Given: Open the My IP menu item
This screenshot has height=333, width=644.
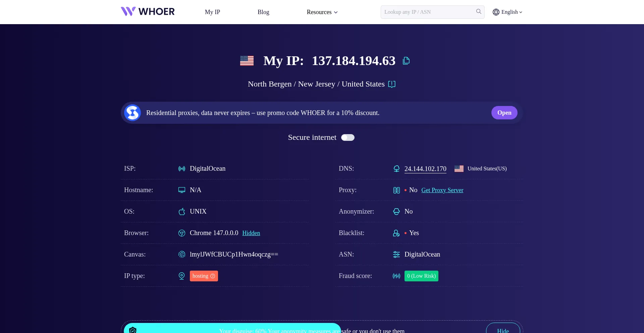Looking at the screenshot, I should pyautogui.click(x=212, y=12).
